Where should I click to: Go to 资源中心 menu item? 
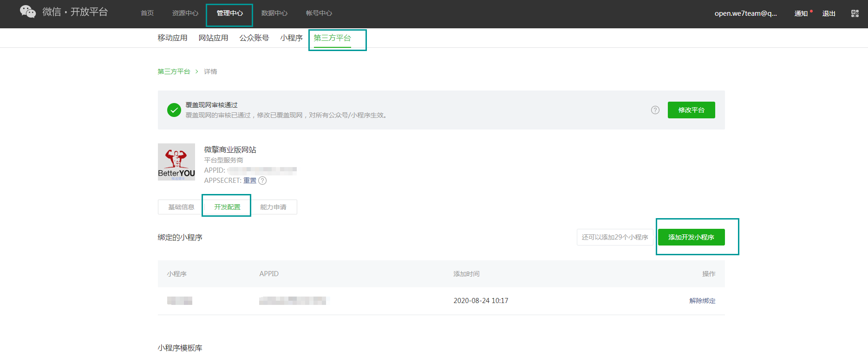click(x=185, y=13)
